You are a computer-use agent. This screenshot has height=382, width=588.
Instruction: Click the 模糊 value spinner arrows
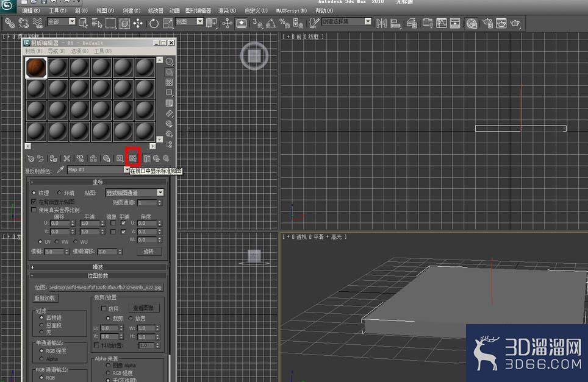click(66, 252)
